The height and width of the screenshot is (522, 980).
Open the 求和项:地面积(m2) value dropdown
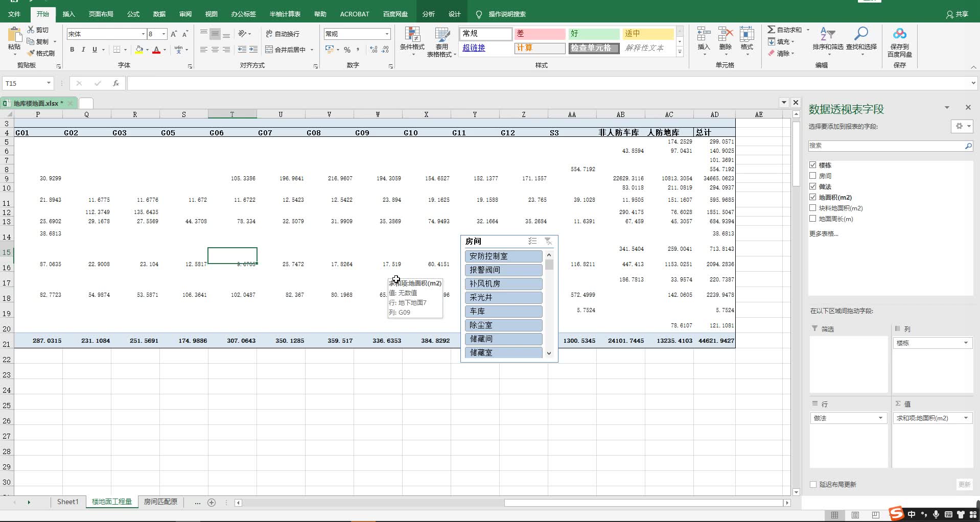click(x=966, y=418)
